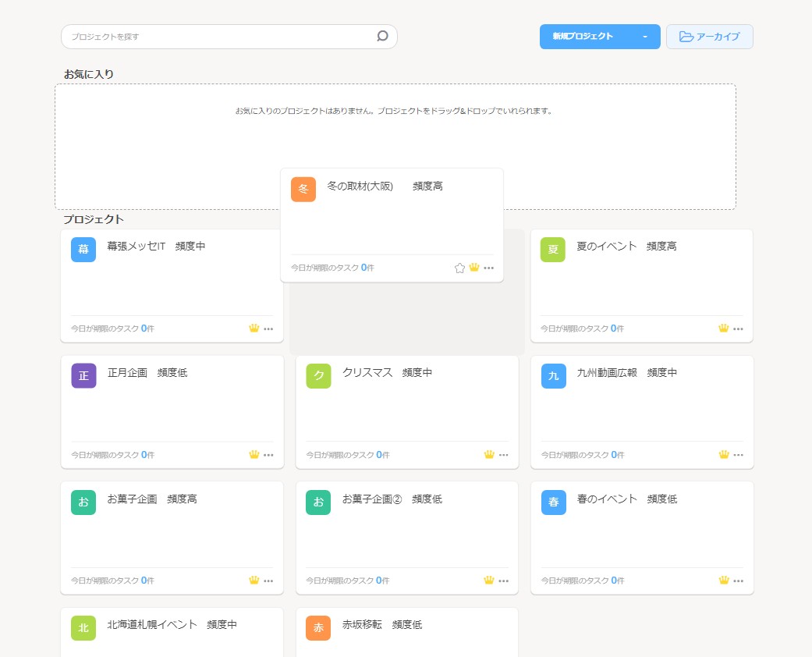Open more options for 冬の取材(大阪)
The height and width of the screenshot is (657, 812).
489,268
